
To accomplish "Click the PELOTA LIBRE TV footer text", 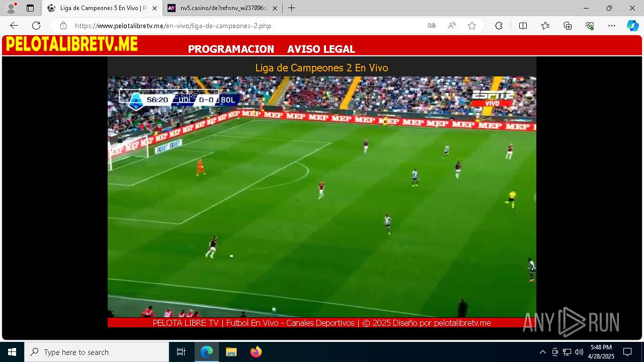I will click(x=321, y=323).
